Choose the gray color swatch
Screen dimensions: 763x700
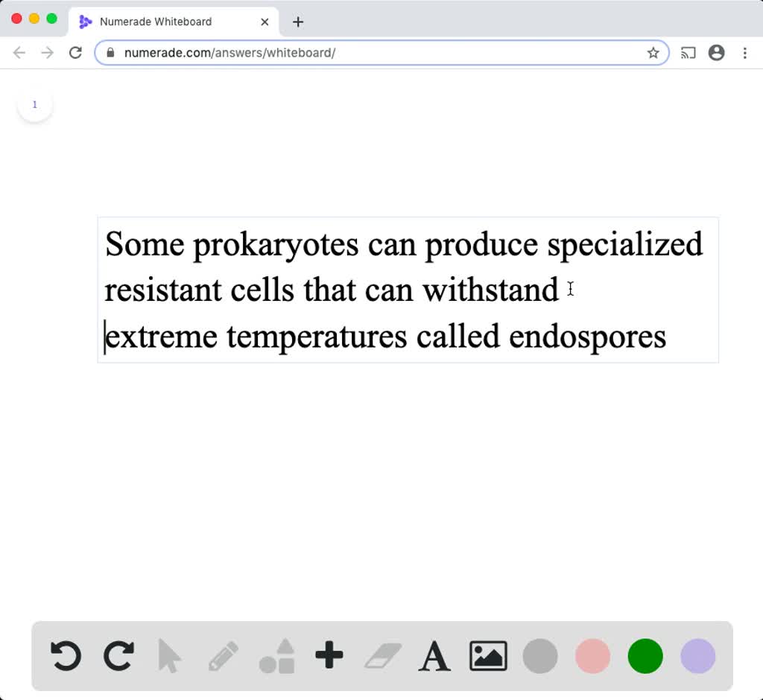(540, 656)
